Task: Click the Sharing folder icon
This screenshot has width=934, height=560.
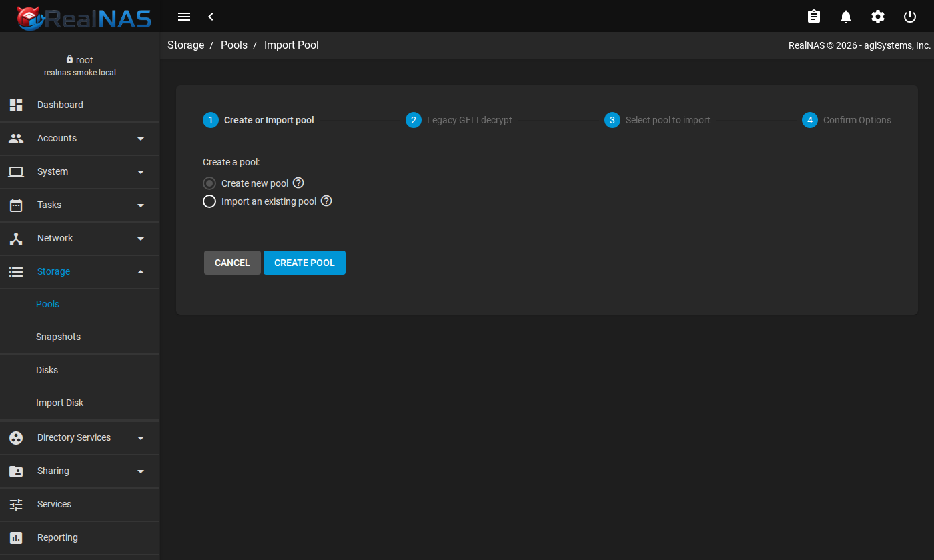Action: tap(16, 471)
